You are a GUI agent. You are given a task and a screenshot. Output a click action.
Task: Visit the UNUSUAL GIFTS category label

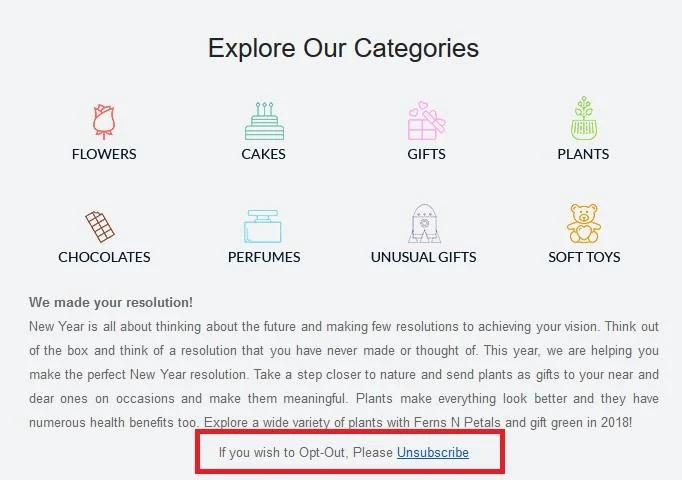pyautogui.click(x=424, y=257)
